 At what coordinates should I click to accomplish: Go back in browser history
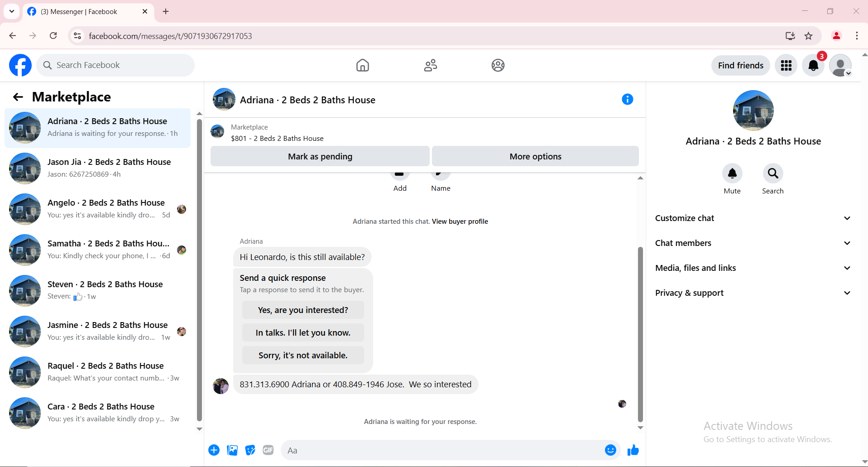13,36
